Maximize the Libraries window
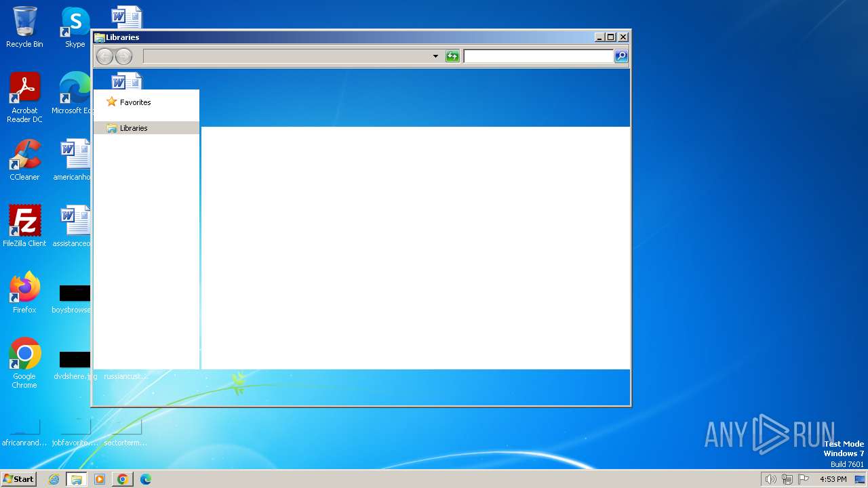 [x=610, y=37]
